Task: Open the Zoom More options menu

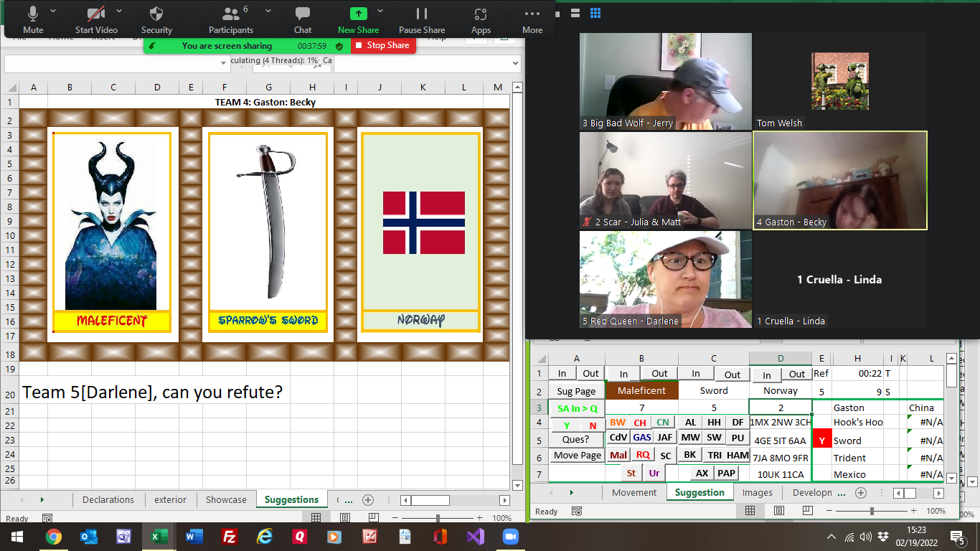Action: (532, 19)
